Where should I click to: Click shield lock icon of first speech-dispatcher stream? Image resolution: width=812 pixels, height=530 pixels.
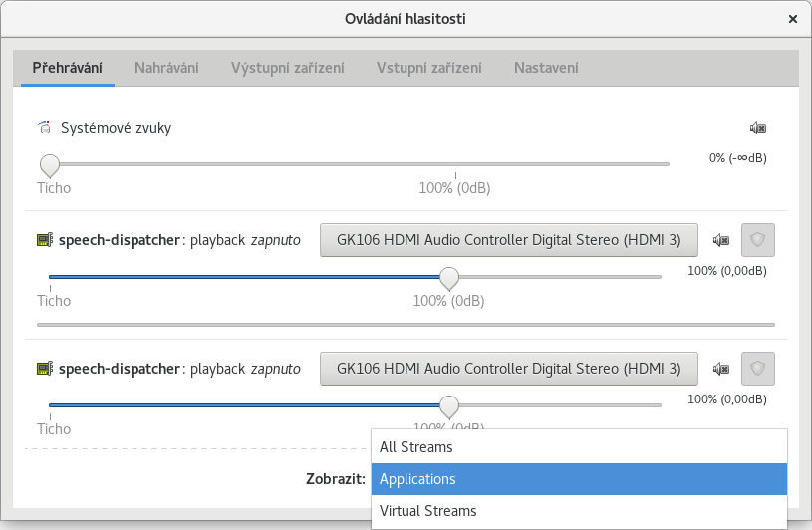758,240
